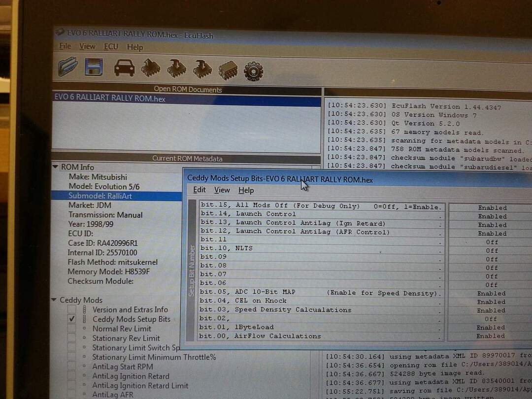Click the table icon beside Version and Extras Info
Viewport: 532px width, 399px height.
(x=85, y=310)
